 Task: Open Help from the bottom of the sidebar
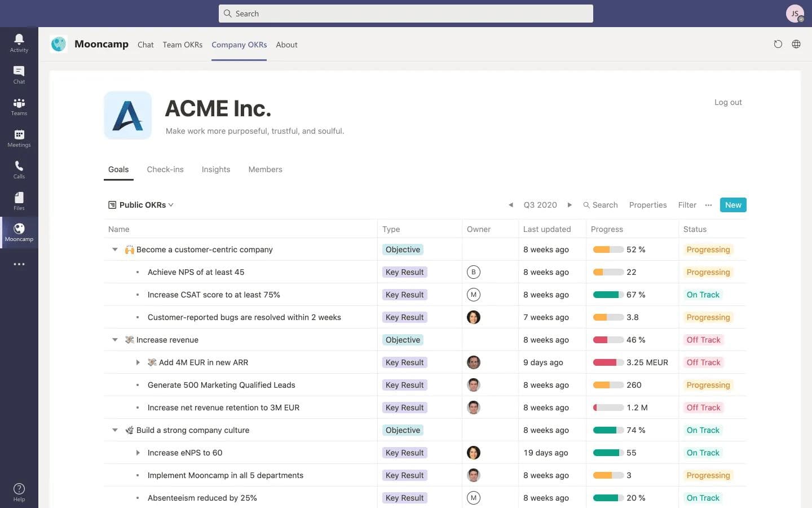click(19, 491)
